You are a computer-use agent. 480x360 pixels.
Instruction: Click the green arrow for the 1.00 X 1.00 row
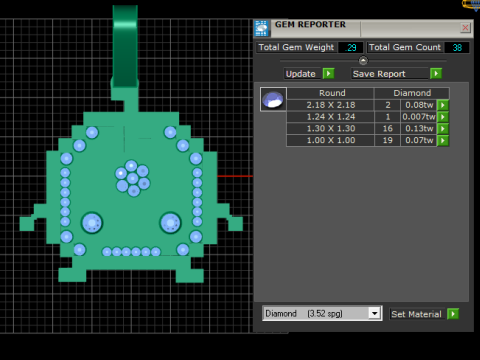click(x=443, y=140)
